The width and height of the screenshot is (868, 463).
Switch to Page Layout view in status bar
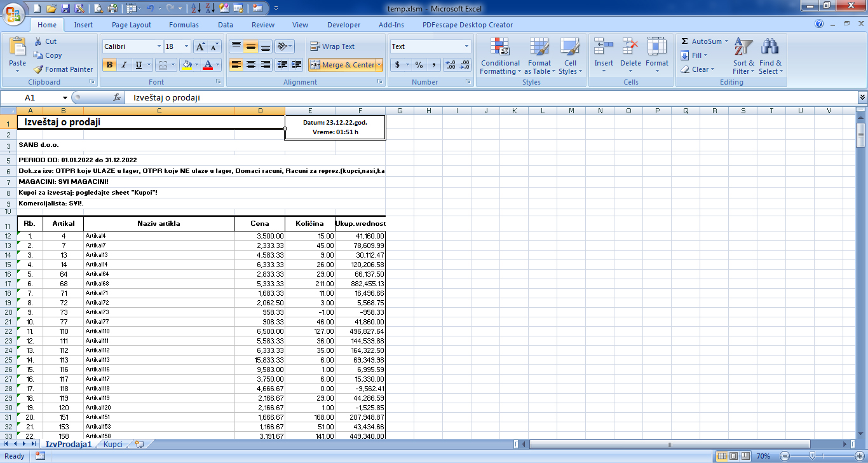coord(733,456)
